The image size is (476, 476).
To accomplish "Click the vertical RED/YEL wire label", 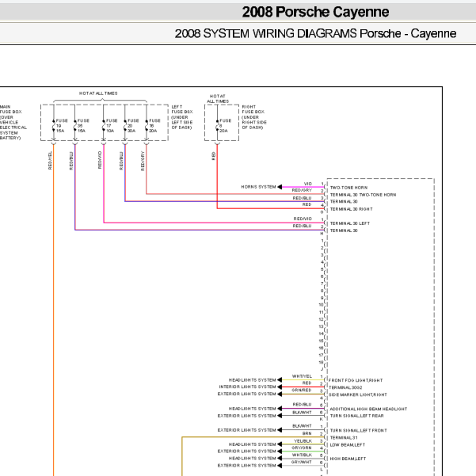I will pos(50,160).
